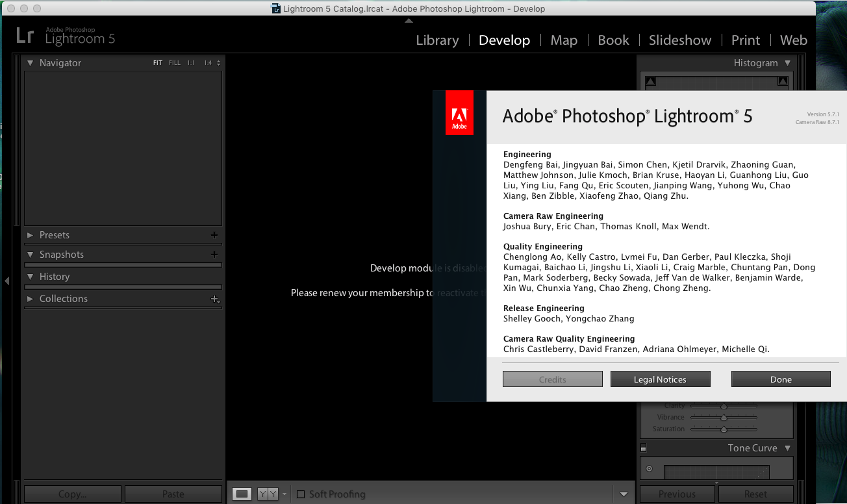847x504 pixels.
Task: Set Navigator zoom to 1:1
Action: pos(191,63)
